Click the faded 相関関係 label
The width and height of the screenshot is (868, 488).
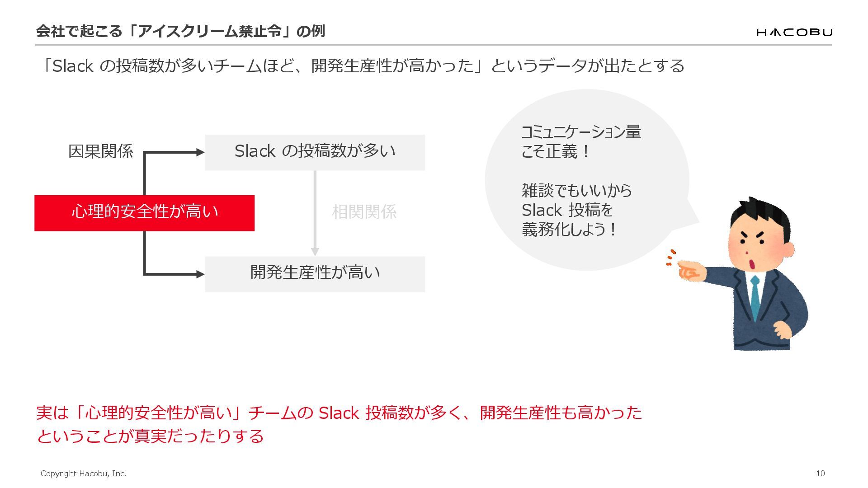point(364,212)
